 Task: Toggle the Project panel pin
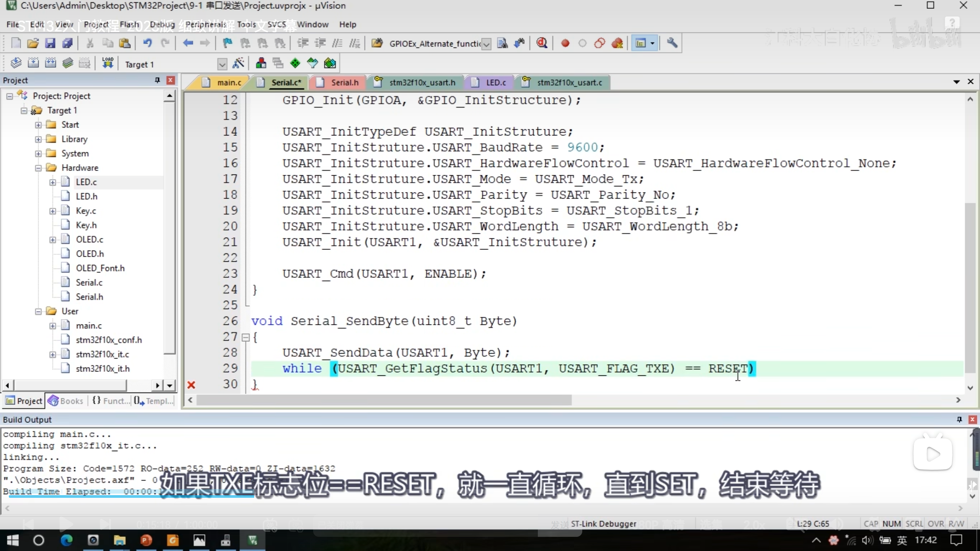pyautogui.click(x=157, y=80)
